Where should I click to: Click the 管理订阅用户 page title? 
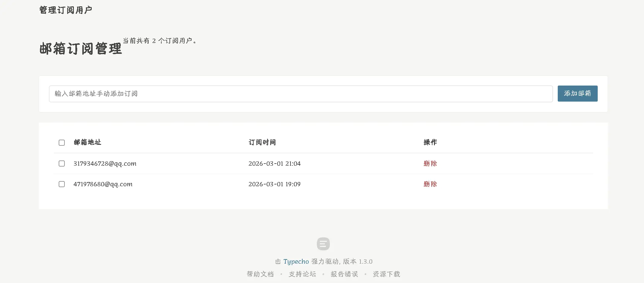click(66, 10)
